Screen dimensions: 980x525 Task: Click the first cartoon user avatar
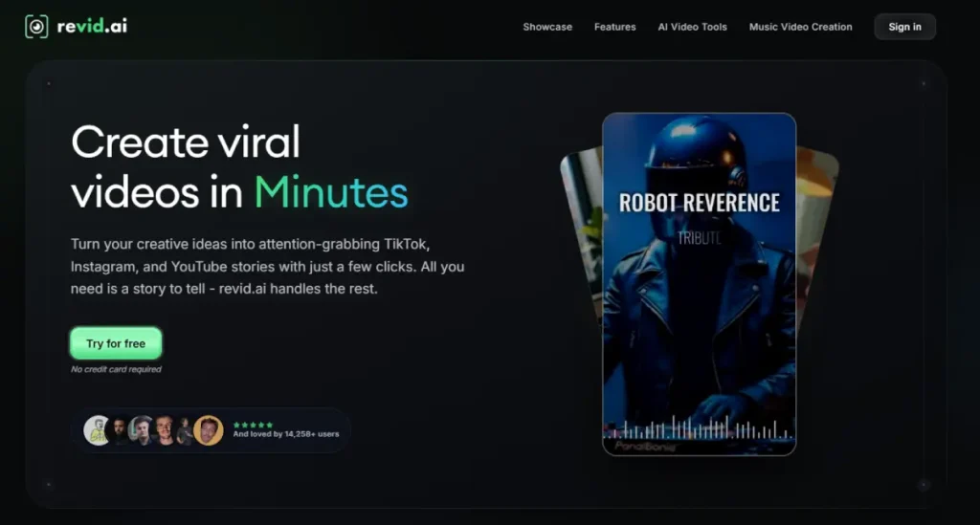coord(97,430)
